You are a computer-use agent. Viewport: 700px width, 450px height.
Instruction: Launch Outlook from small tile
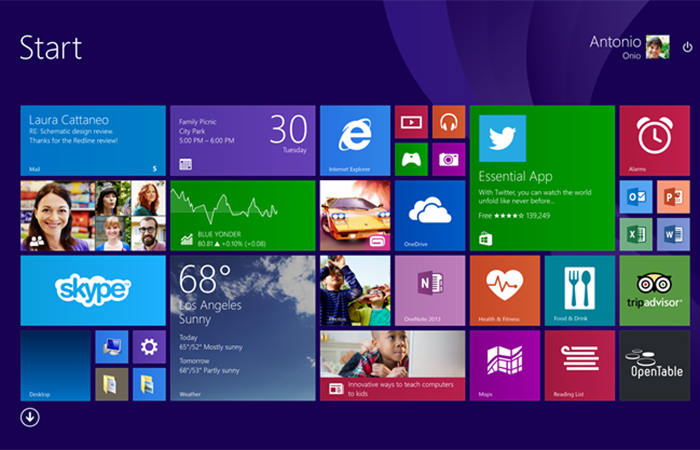(636, 197)
